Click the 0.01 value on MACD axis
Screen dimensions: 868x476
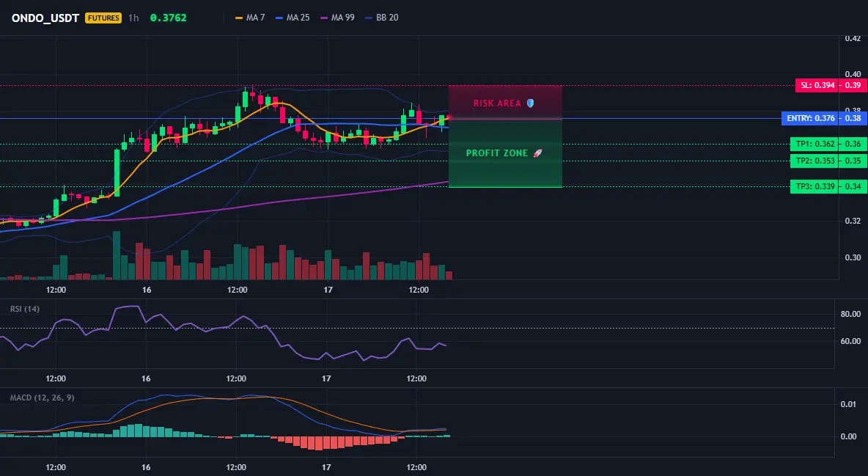pyautogui.click(x=848, y=404)
